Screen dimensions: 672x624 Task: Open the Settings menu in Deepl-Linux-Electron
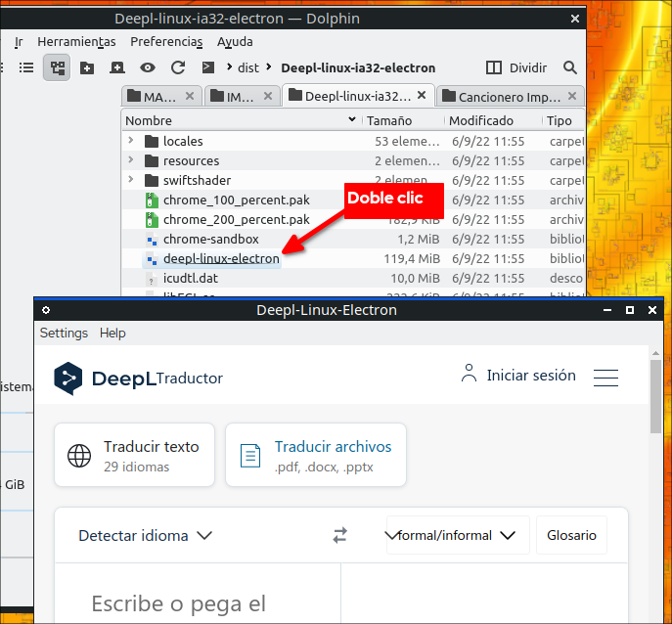coord(64,333)
